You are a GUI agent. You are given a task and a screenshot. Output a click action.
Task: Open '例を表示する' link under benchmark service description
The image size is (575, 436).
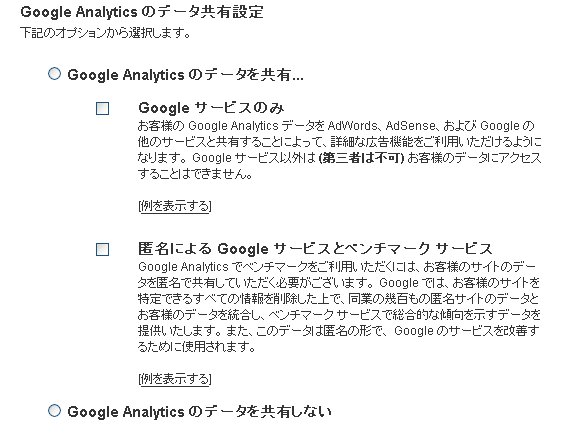pos(175,378)
